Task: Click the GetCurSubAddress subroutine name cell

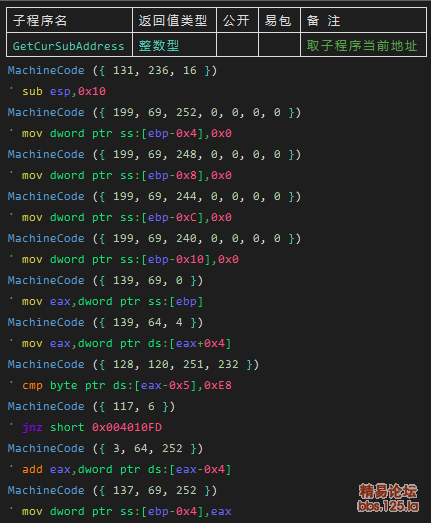Action: pos(69,45)
